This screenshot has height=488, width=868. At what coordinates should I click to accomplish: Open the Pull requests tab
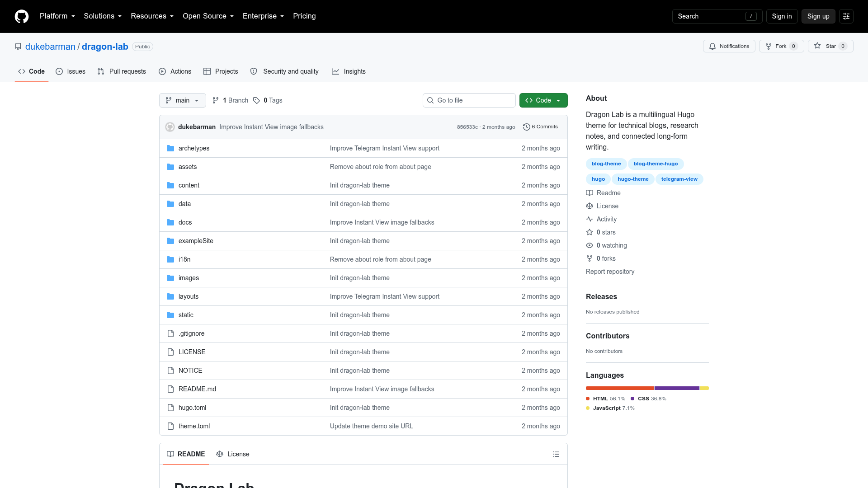122,71
